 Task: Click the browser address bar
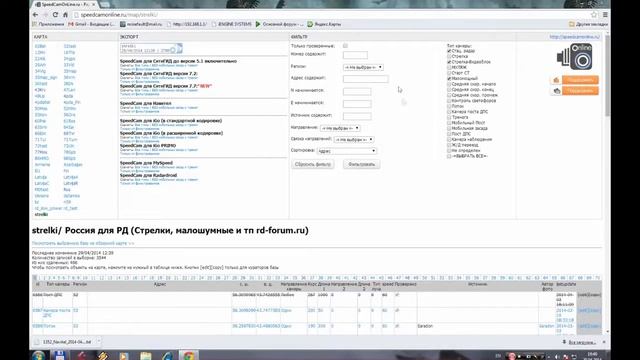331,15
